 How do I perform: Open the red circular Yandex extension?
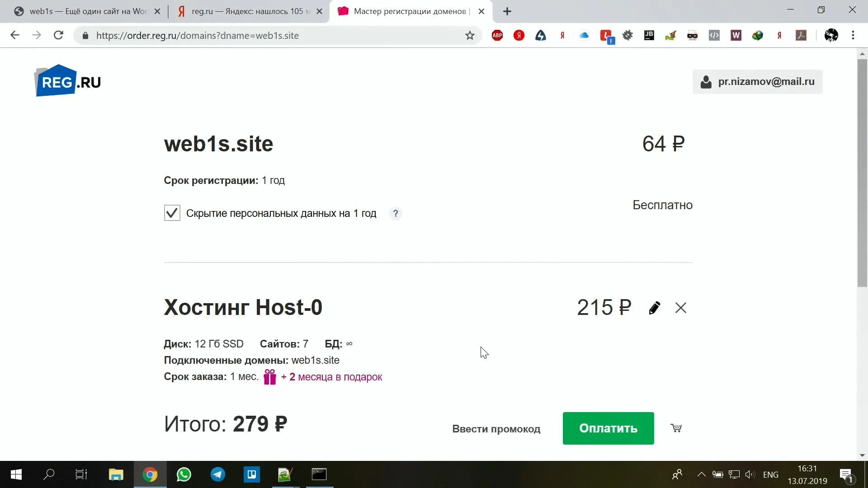point(519,35)
